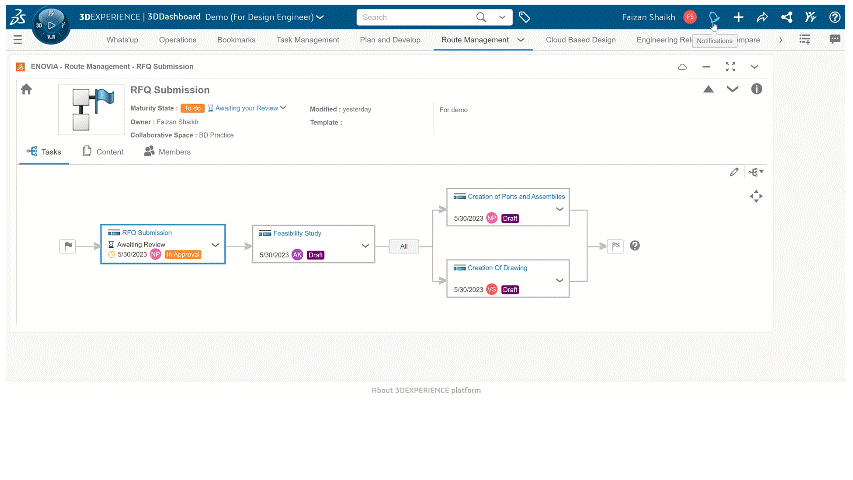This screenshot has height=480, width=853.
Task: Click the compass play button
Action: click(51, 25)
